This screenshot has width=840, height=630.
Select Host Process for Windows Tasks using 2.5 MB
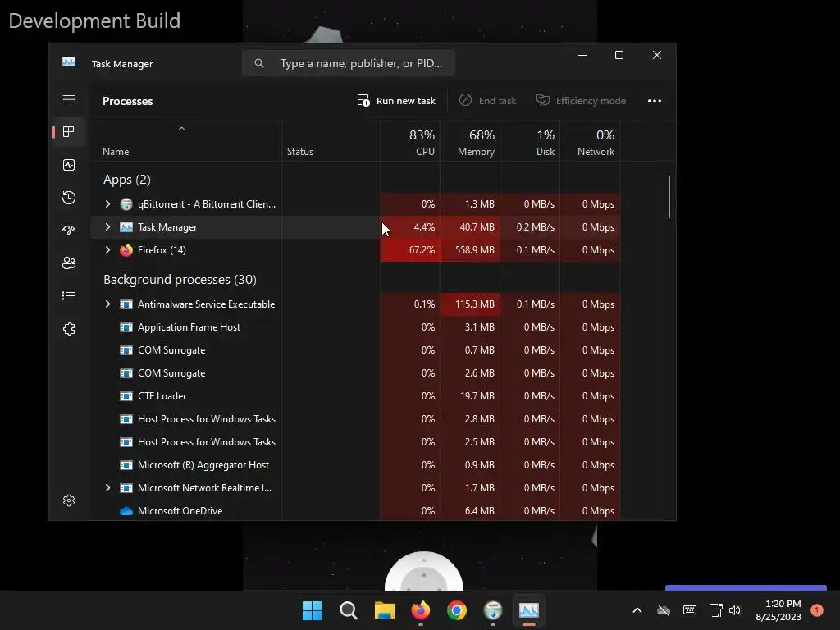click(356, 442)
